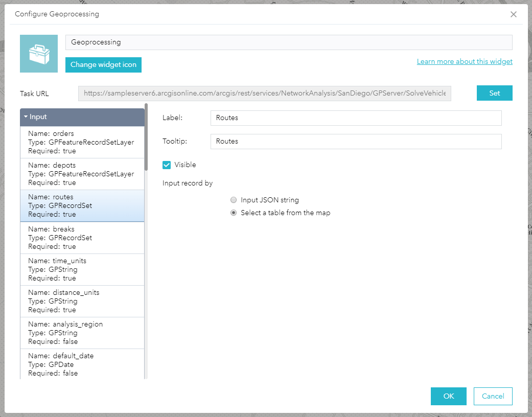Click the parameter list scrollbar

(x=146, y=137)
